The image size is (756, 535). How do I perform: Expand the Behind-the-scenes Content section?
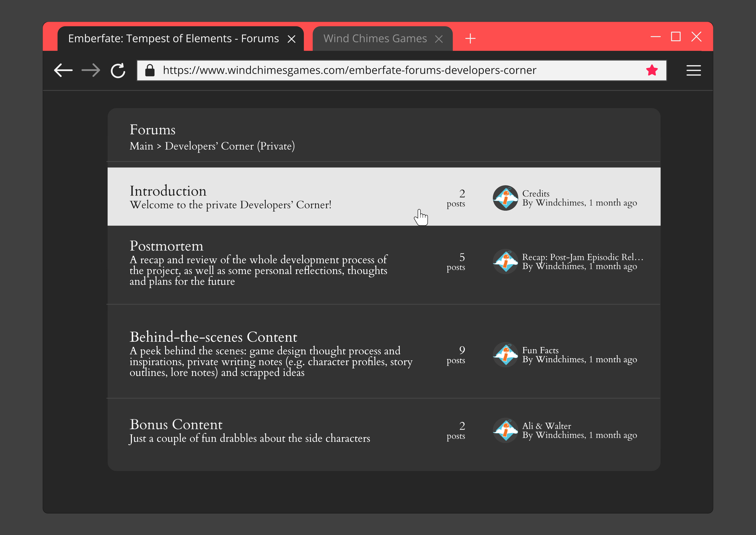click(x=214, y=337)
